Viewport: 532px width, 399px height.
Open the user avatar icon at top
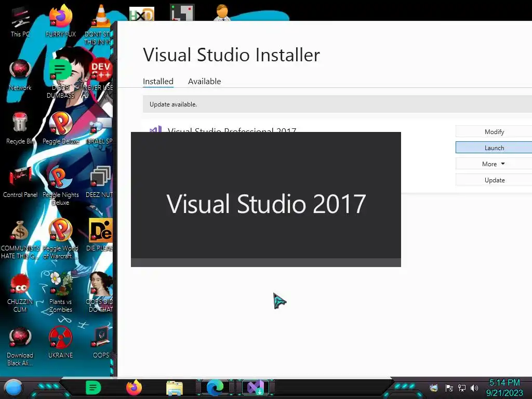pyautogui.click(x=222, y=12)
